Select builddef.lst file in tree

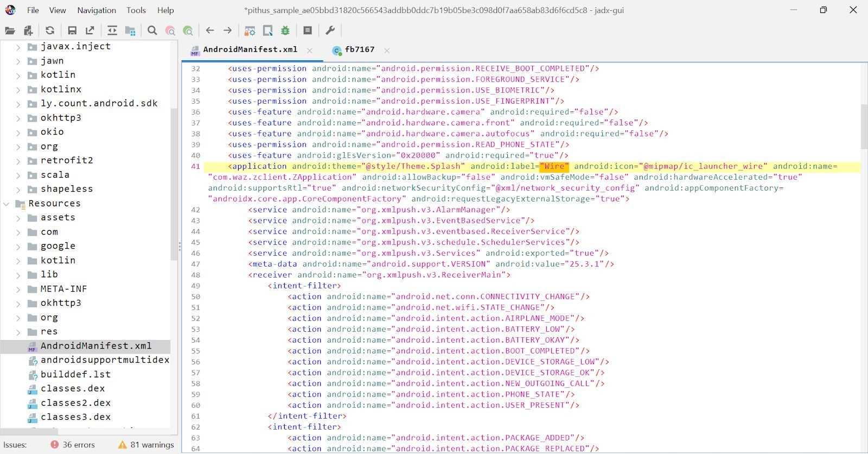(x=75, y=375)
